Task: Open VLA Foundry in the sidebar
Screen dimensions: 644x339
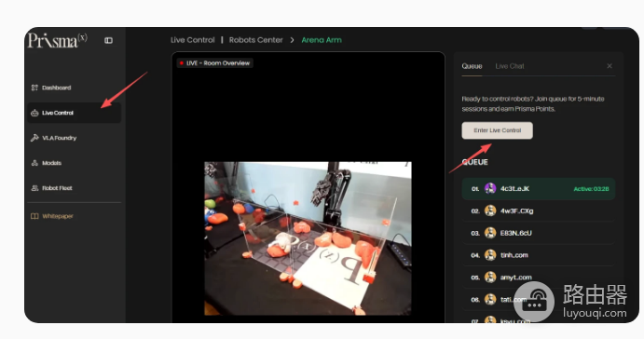Action: coord(74,138)
